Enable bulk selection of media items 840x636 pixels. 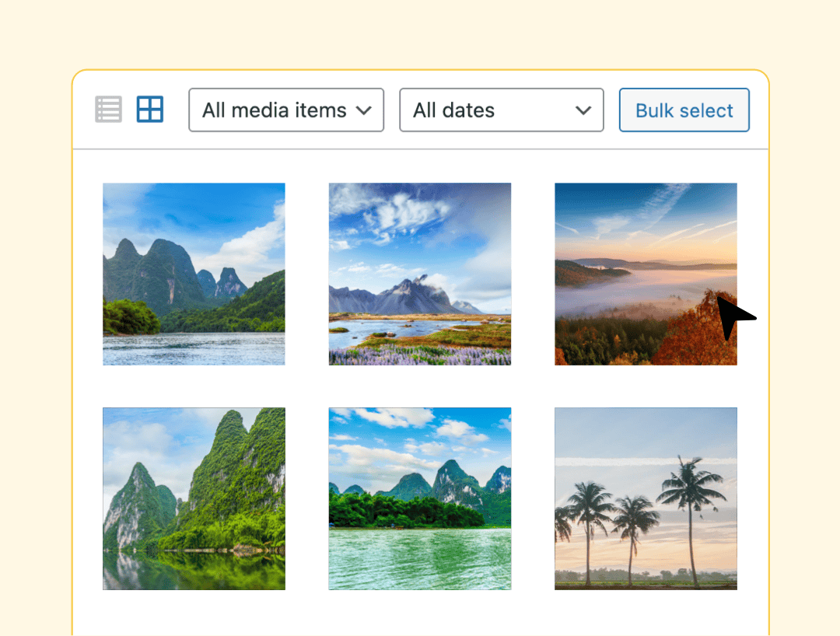(684, 110)
